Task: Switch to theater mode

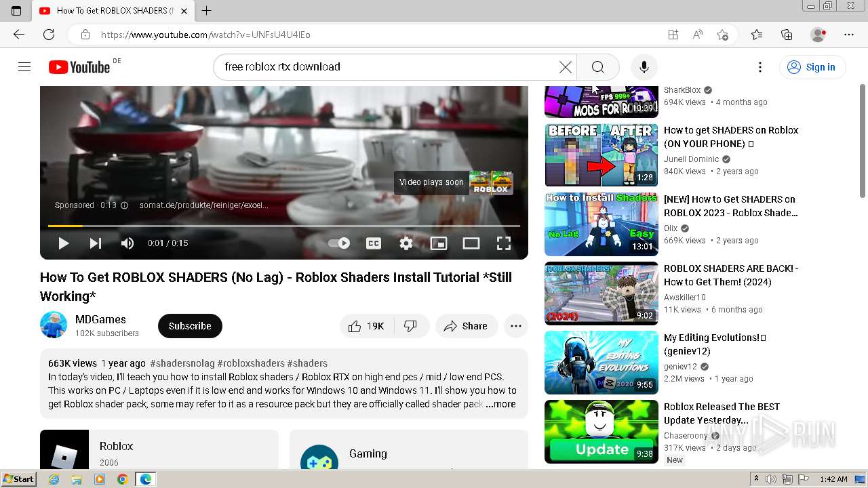Action: (x=471, y=243)
